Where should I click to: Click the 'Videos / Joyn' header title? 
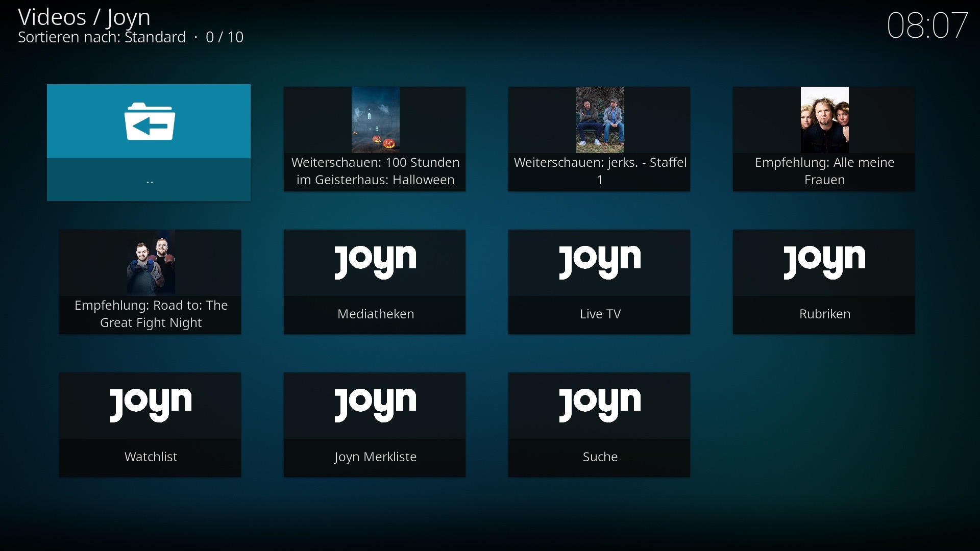click(84, 17)
